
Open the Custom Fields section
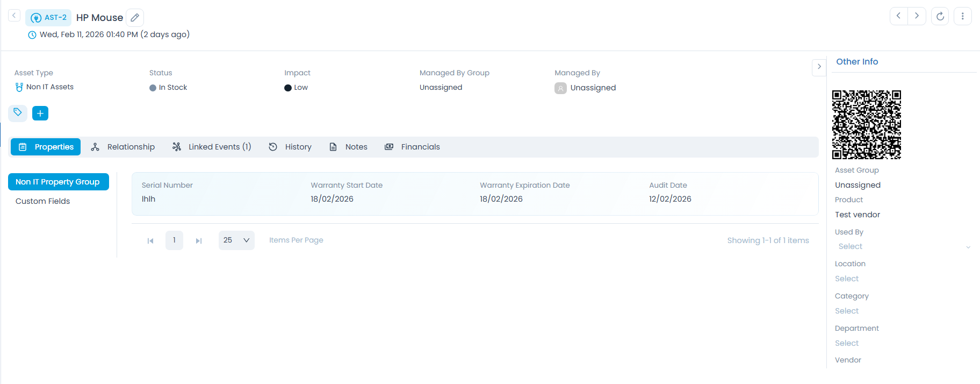click(43, 201)
